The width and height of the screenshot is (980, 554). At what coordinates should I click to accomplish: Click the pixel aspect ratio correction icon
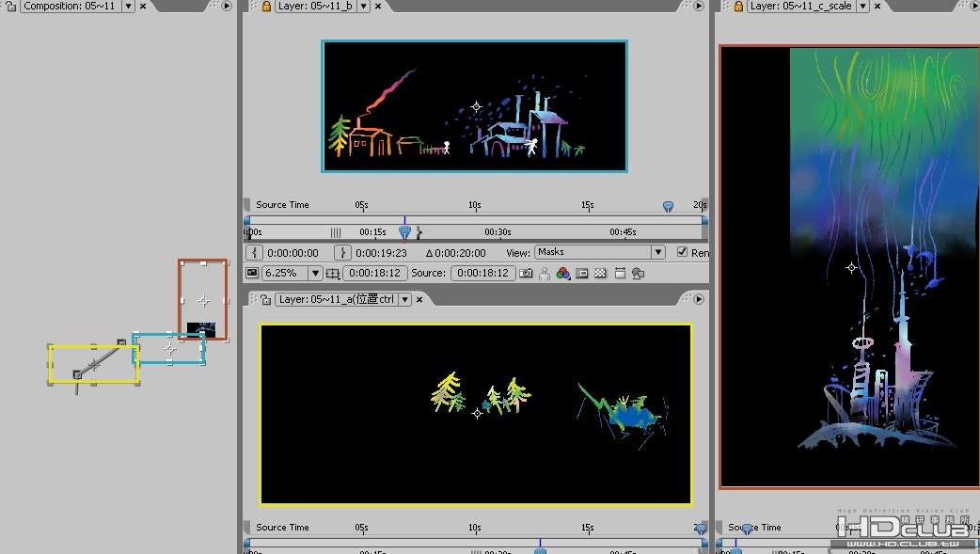(620, 274)
